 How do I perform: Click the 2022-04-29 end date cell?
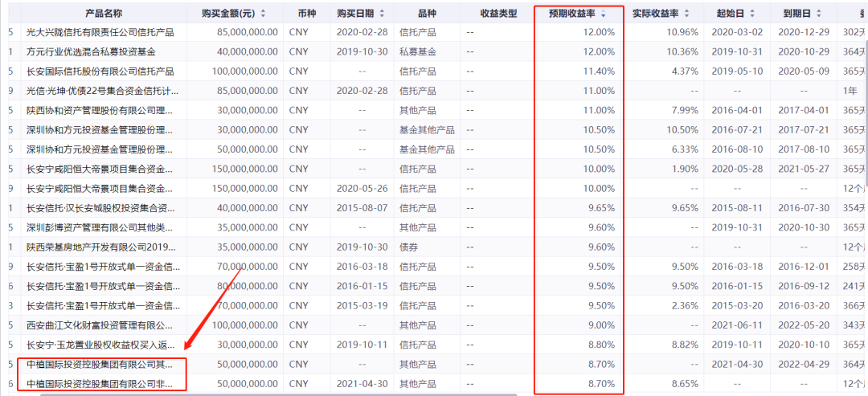pos(804,365)
